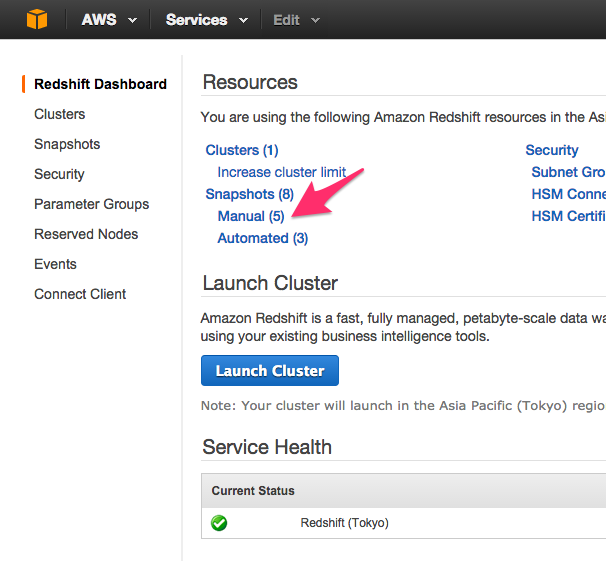Open the Edit dropdown menu
The height and width of the screenshot is (561, 606).
click(296, 20)
